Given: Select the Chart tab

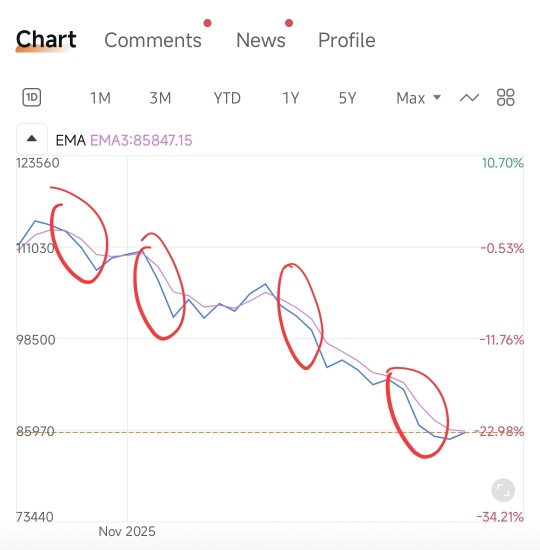Looking at the screenshot, I should pyautogui.click(x=46, y=39).
